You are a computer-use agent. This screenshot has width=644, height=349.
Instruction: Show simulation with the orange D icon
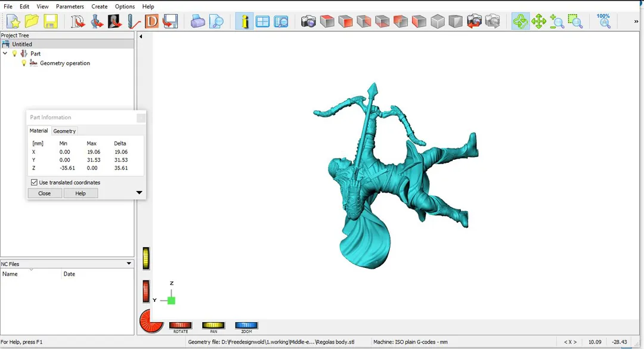pyautogui.click(x=151, y=21)
